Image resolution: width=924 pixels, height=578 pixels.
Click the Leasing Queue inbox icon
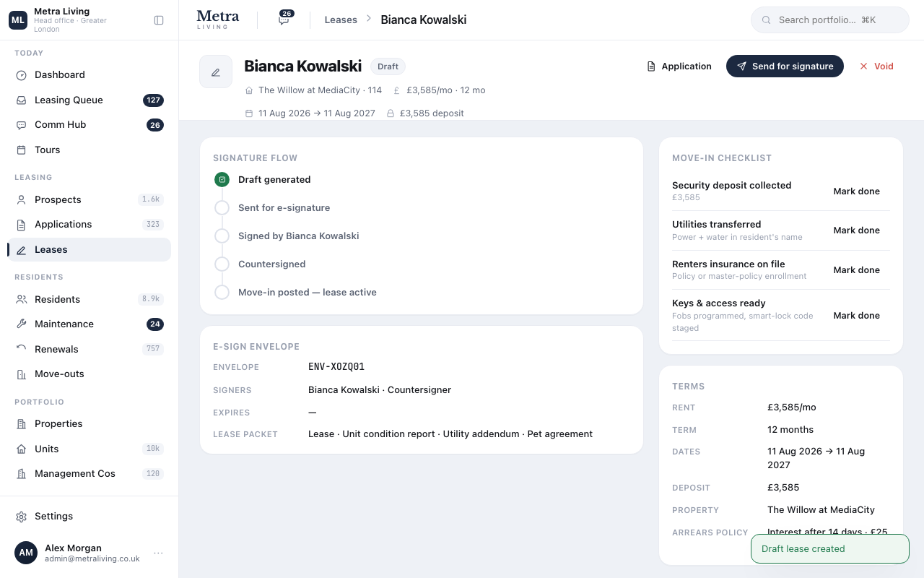tap(21, 100)
